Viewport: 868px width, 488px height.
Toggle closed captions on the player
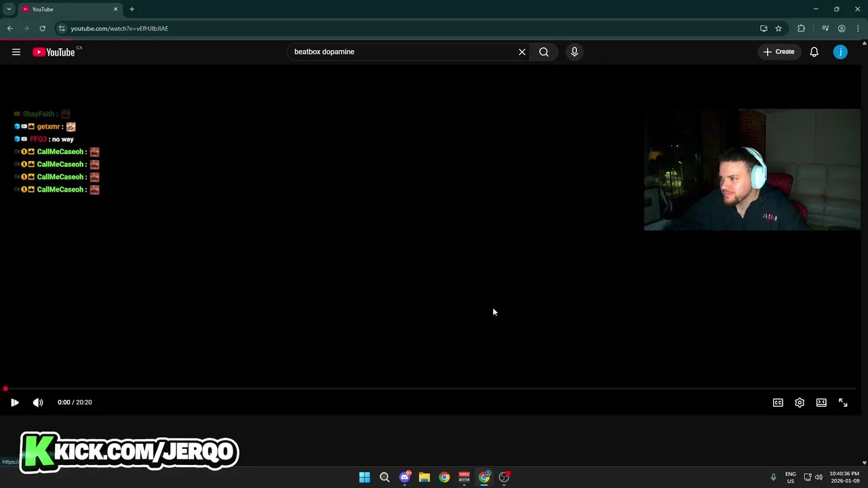click(778, 403)
